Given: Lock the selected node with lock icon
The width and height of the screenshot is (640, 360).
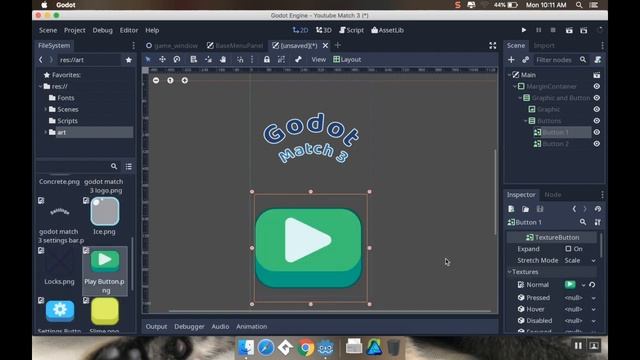Looking at the screenshot, I should 267,60.
